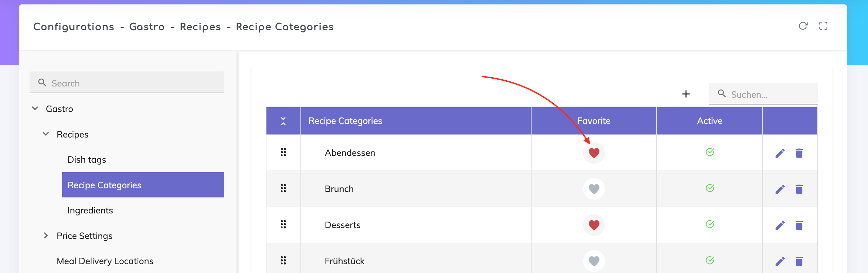Unfavorite the Abendessen category heart
The image size is (868, 273).
[x=594, y=153]
